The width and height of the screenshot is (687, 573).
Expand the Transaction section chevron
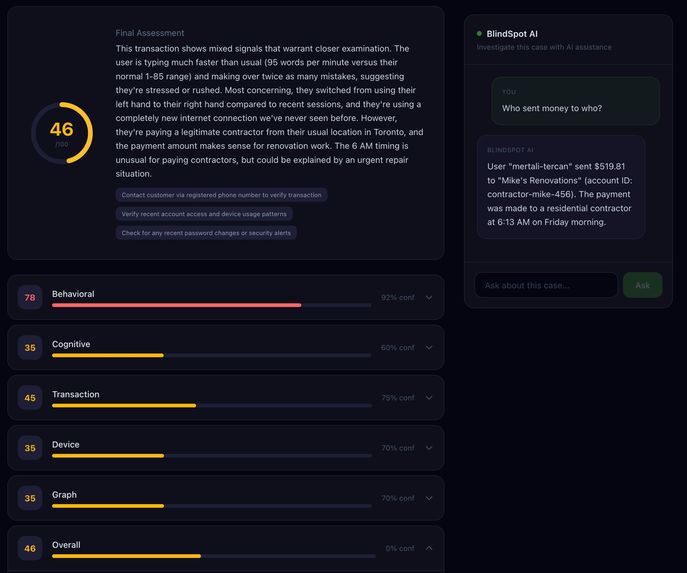[x=429, y=398]
